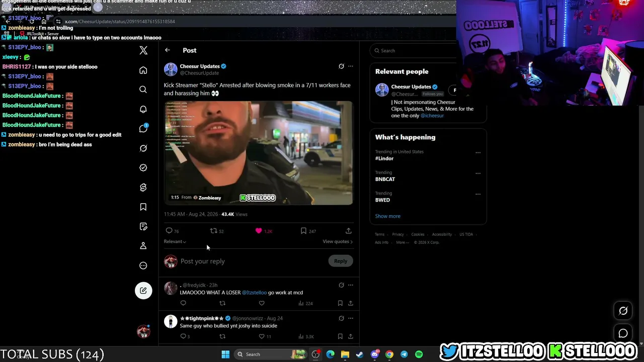644x362 pixels.
Task: Click the browser address bar URL
Action: pos(120,22)
